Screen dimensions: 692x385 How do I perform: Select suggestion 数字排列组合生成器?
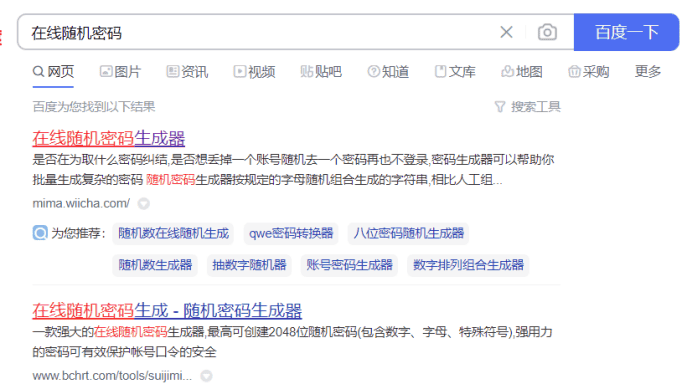point(468,265)
